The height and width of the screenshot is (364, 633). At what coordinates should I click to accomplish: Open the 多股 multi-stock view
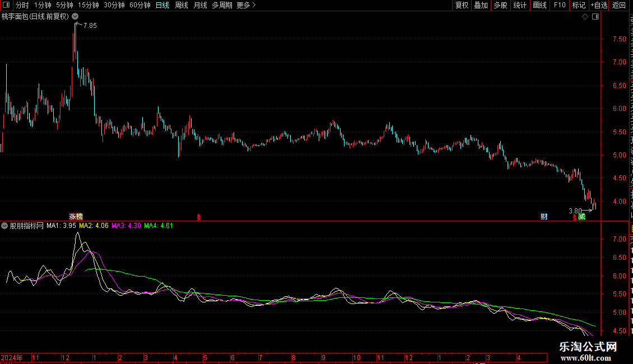click(x=501, y=5)
